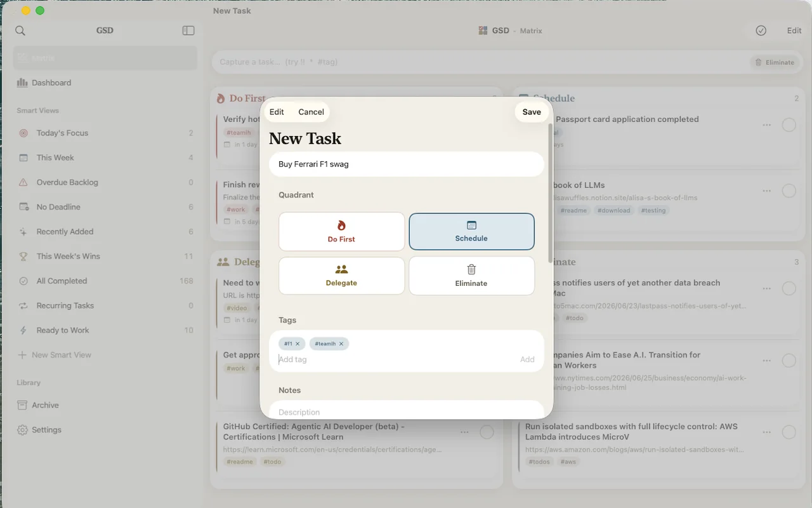Click the Add tag input field
Image resolution: width=812 pixels, height=508 pixels.
click(396, 359)
